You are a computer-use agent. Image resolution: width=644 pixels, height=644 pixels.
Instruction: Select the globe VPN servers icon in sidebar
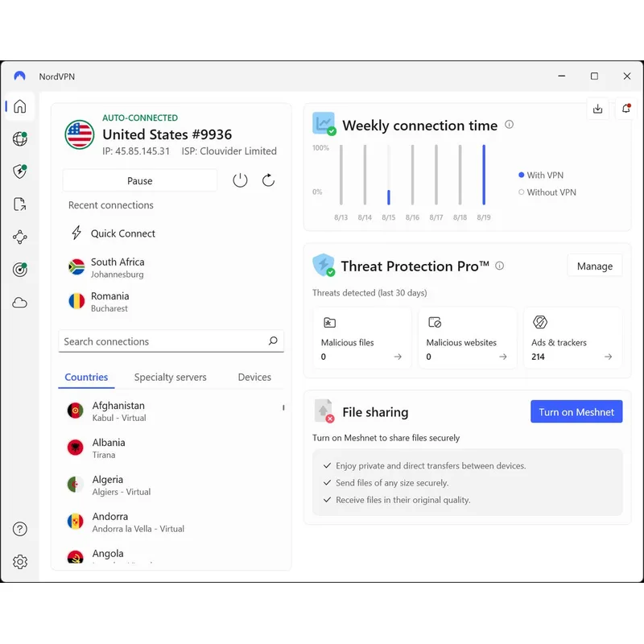tap(19, 138)
